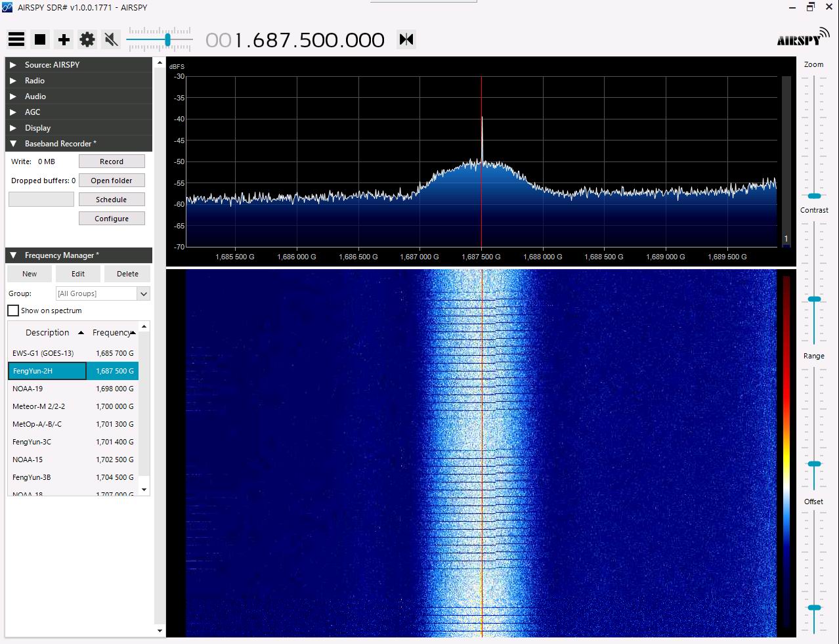The width and height of the screenshot is (839, 644).
Task: Click the 1,689 000 G axis label
Action: [x=666, y=257]
